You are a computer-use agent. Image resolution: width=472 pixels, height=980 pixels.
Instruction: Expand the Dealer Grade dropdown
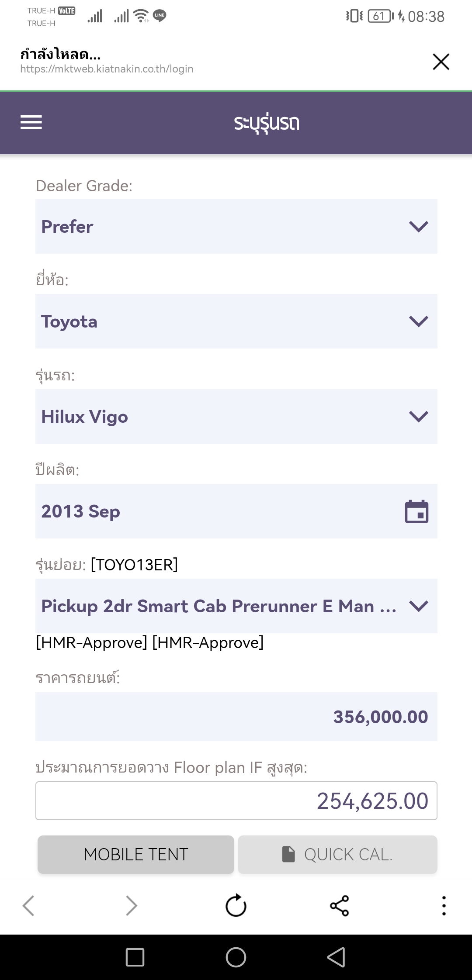pos(236,226)
